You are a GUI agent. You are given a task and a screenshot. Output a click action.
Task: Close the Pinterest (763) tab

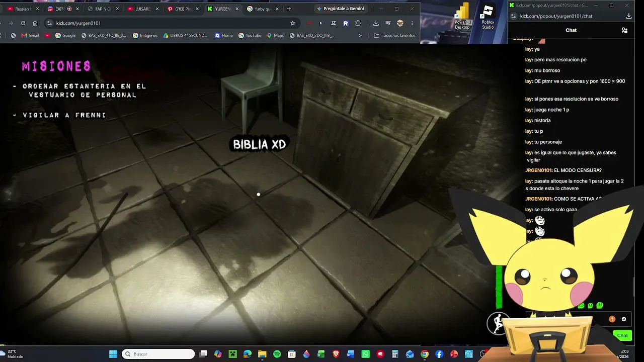click(x=197, y=9)
